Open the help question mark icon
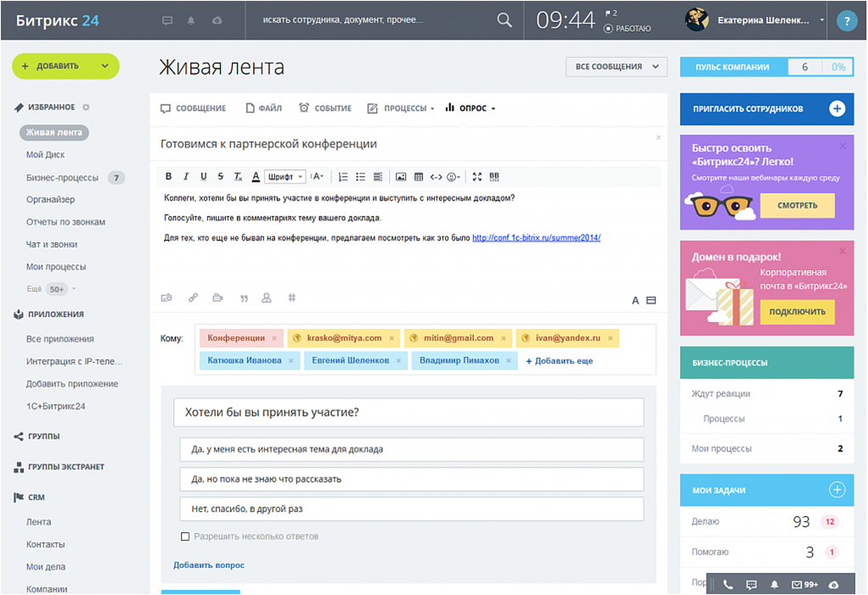 846,21
